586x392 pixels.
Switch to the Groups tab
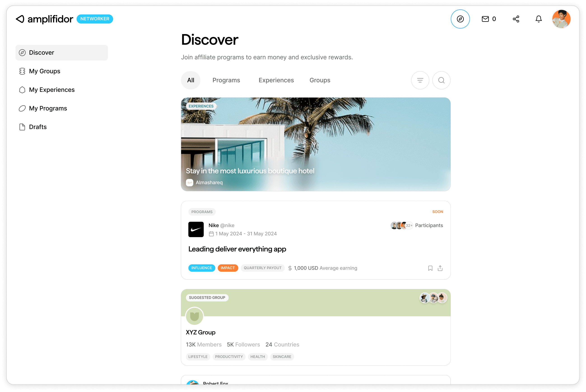pos(320,80)
